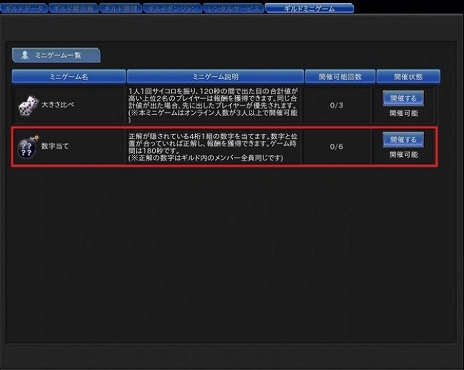Click the 大きさ比べ dice game description text
The image size is (464, 370).
click(213, 105)
